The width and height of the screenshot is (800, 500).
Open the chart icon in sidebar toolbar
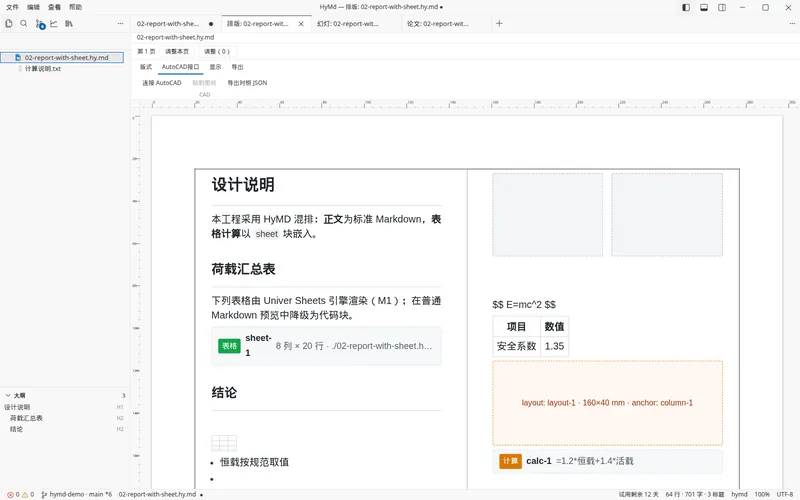(54, 23)
